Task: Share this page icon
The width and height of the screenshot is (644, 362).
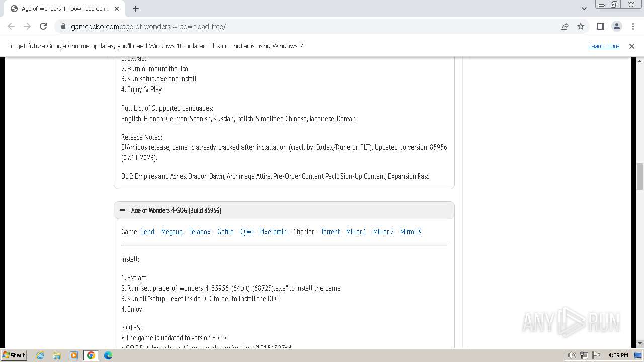Action: (565, 26)
